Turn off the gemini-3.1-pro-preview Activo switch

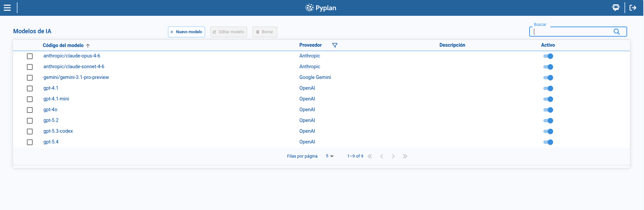pos(548,78)
